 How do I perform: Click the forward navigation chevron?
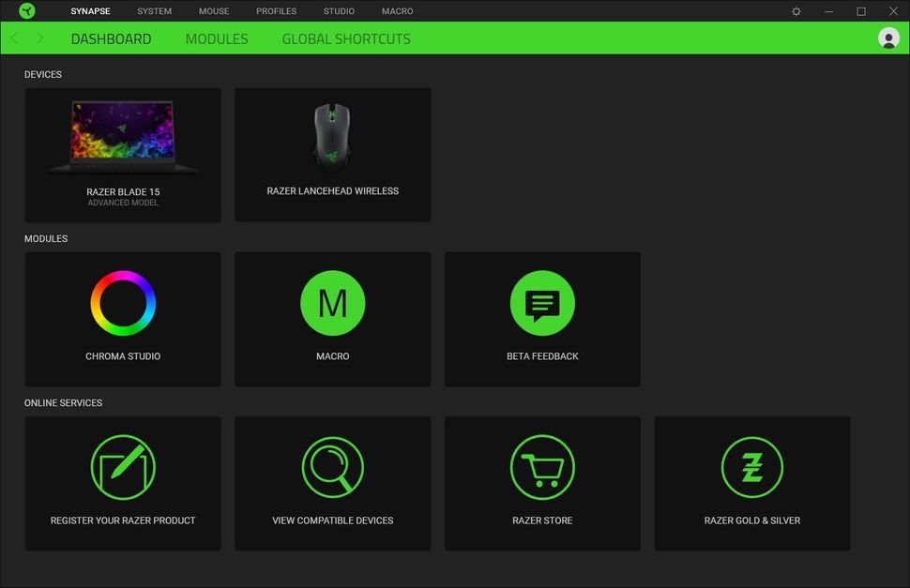point(40,38)
